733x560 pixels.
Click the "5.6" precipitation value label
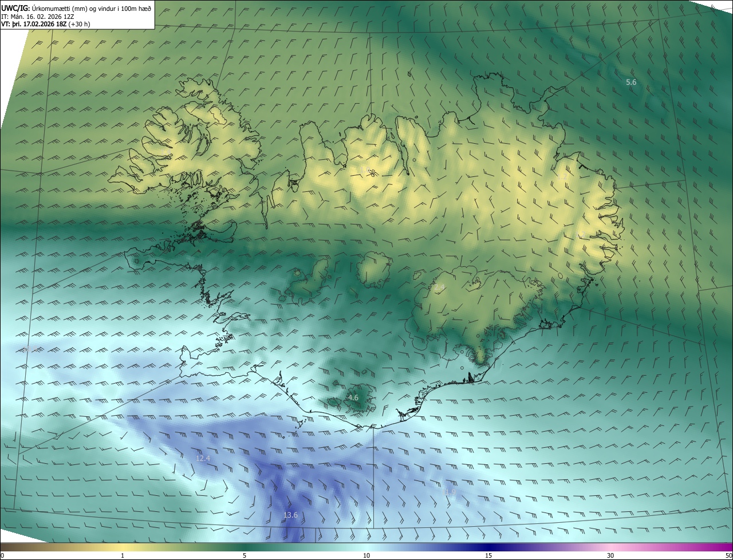(631, 82)
